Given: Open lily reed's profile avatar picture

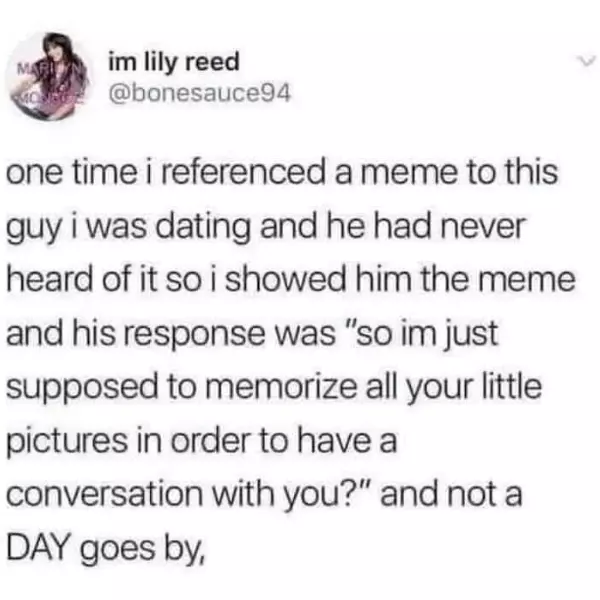Looking at the screenshot, I should (x=48, y=76).
